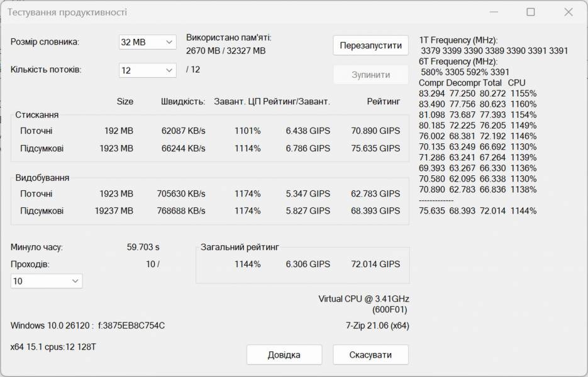Click the log row starting with 83.294
Viewport: 588px width, 377px height.
pos(478,94)
